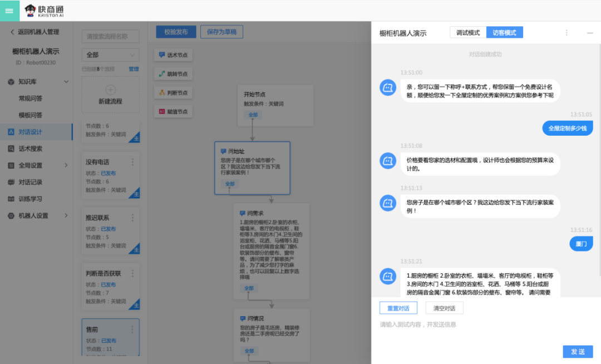Expand the 全局设置 sidebar menu
601x364 pixels.
click(66, 165)
